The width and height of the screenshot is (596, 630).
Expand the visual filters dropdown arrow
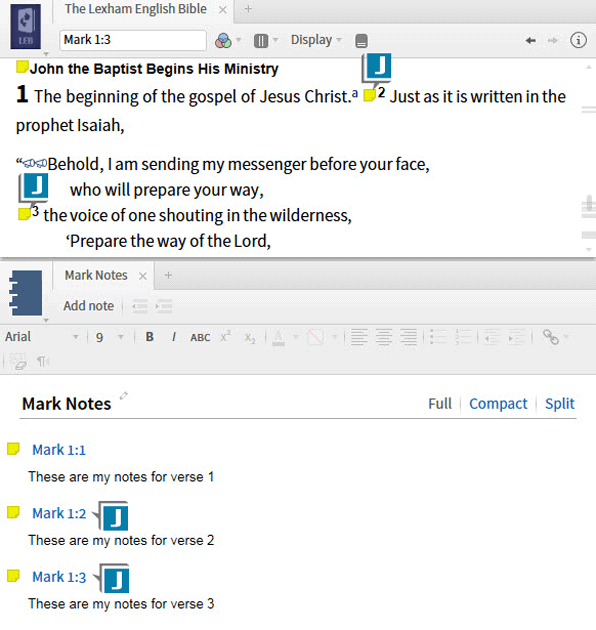238,40
